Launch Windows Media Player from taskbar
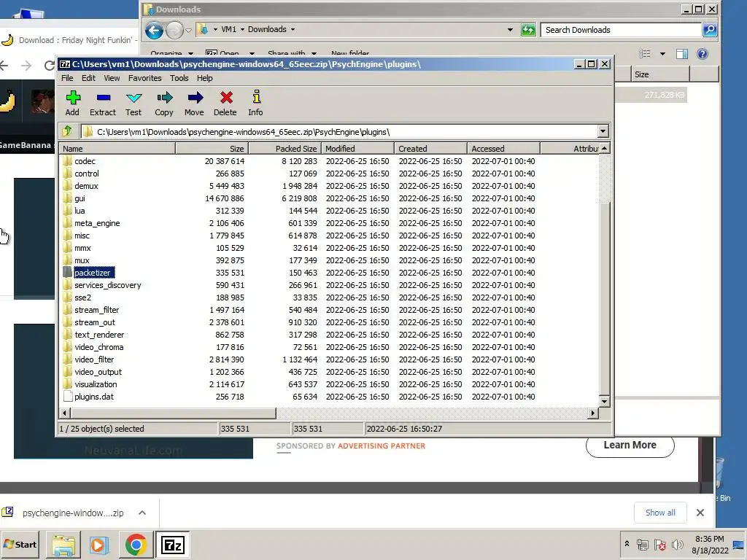The width and height of the screenshot is (747, 560). [x=98, y=545]
